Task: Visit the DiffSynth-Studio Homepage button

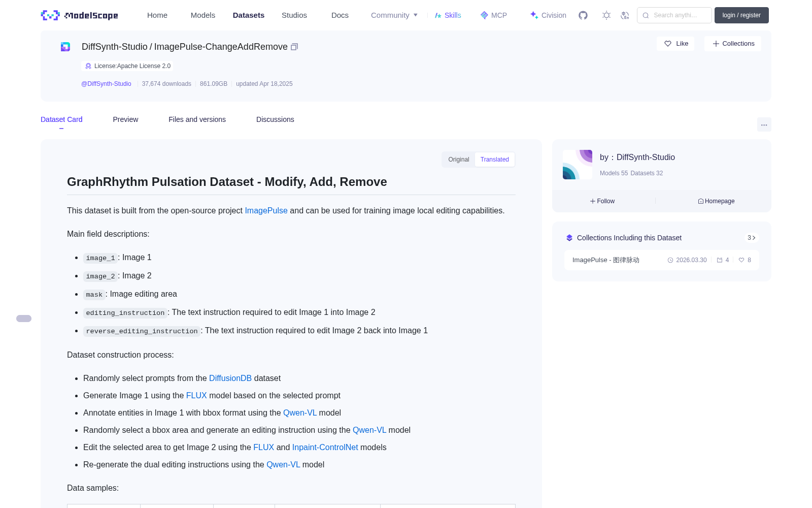Action: point(716,201)
